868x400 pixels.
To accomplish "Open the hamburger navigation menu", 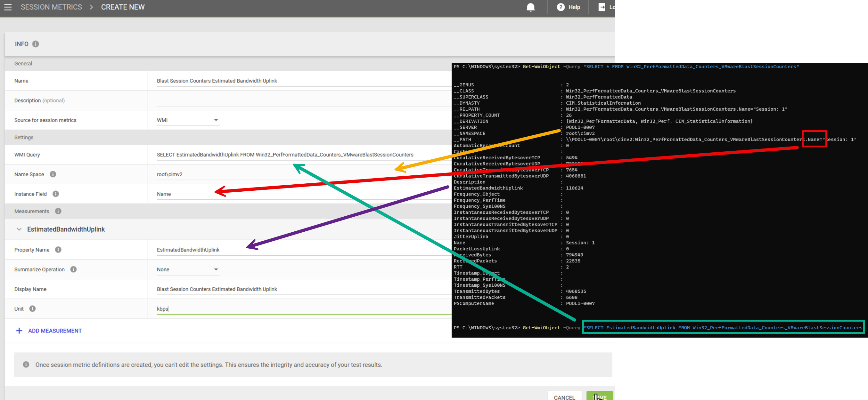I will coord(8,7).
